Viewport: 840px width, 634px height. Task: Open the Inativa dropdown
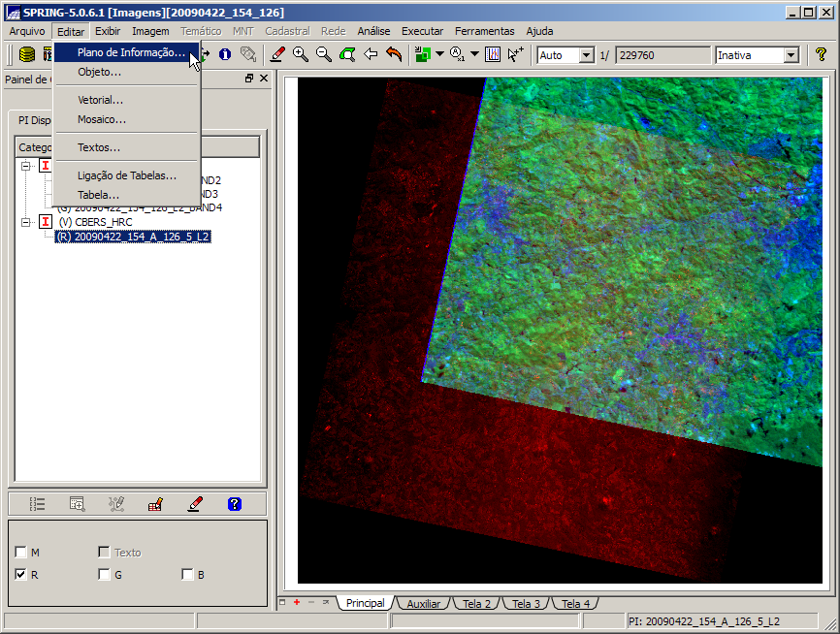tap(791, 55)
